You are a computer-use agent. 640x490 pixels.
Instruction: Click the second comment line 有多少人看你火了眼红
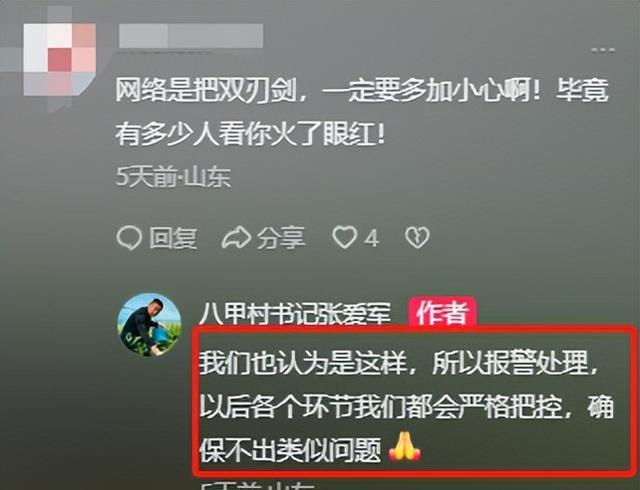pyautogui.click(x=251, y=134)
